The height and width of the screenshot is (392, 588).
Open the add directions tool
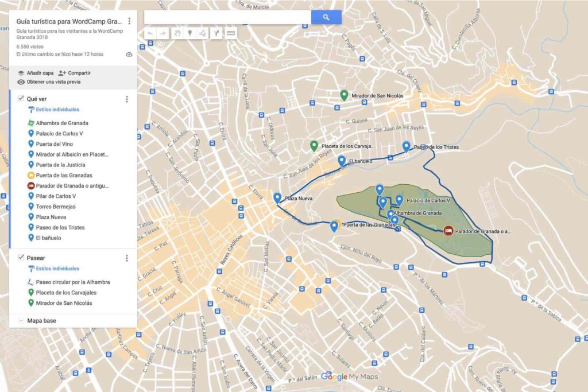coord(217,33)
